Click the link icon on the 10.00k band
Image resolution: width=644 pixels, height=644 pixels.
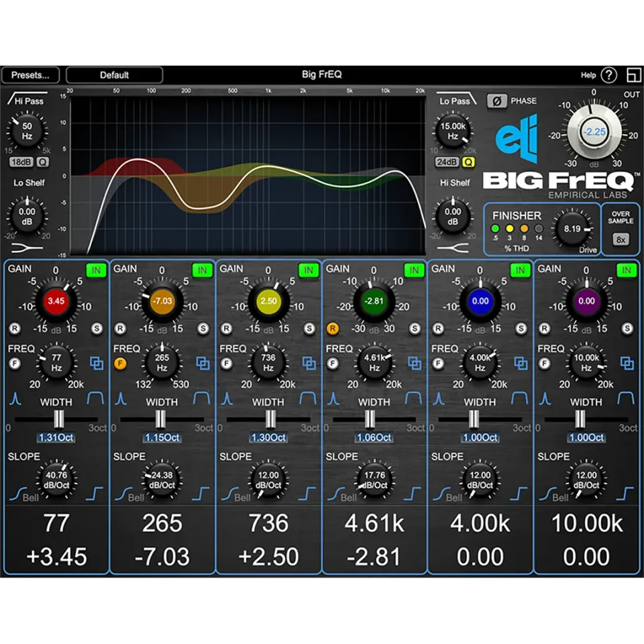pos(627,363)
